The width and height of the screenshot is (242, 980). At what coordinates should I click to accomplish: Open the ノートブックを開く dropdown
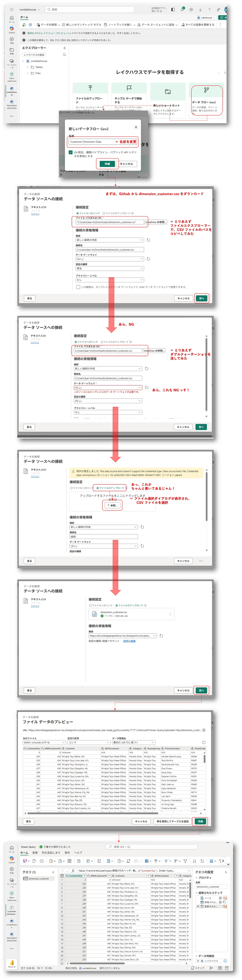click(119, 25)
